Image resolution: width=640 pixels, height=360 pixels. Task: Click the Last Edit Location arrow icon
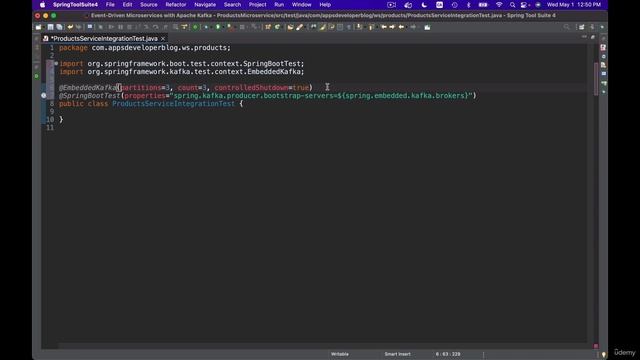pyautogui.click(x=384, y=27)
